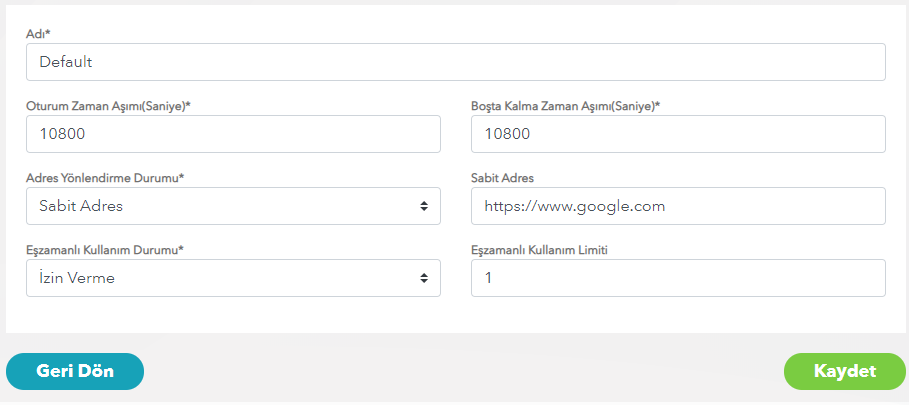Expand the Eşzamanlı Kullanım Durumu dropdown

coord(233,278)
